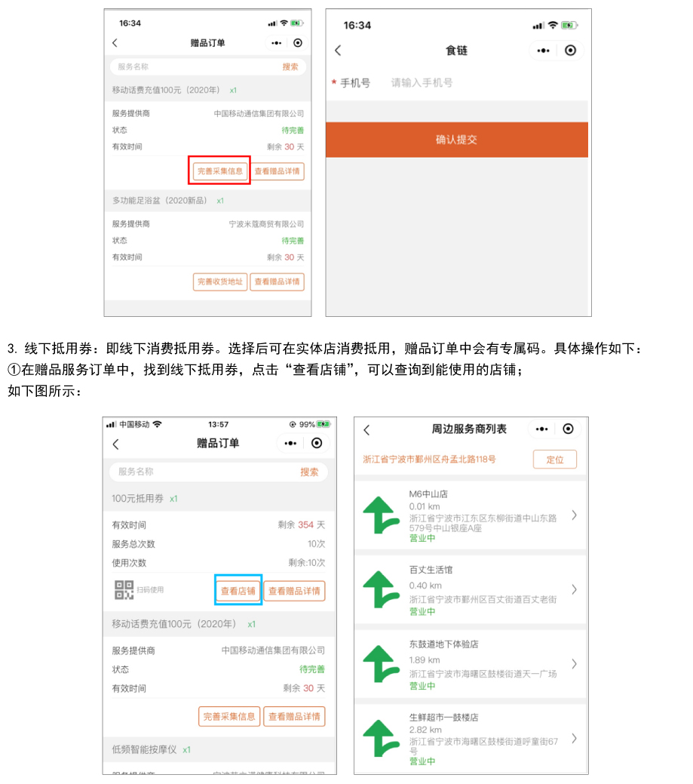Click 定位 button beside the address
The width and height of the screenshot is (693, 784).
tap(554, 460)
